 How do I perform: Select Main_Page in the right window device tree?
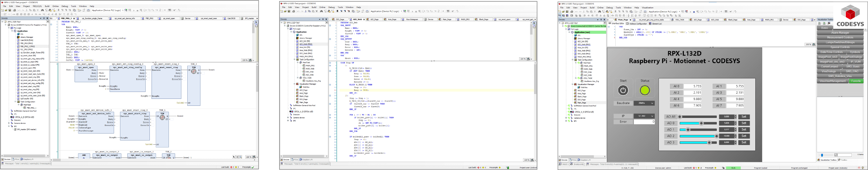tap(581, 103)
